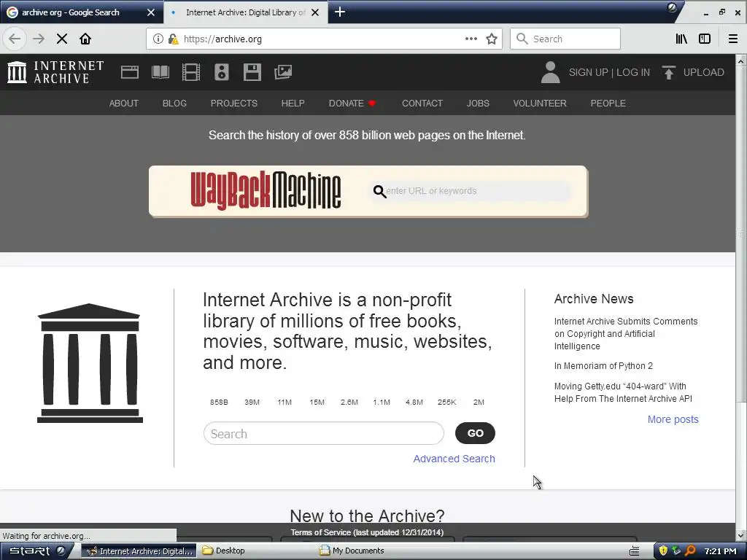Open the JOBS menu item

478,104
